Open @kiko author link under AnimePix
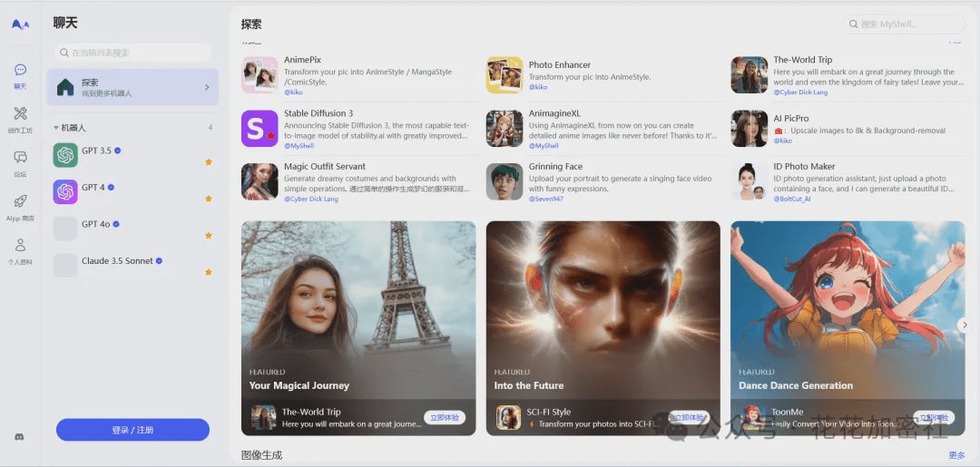Screen dimensions: 980x467 (x=293, y=92)
